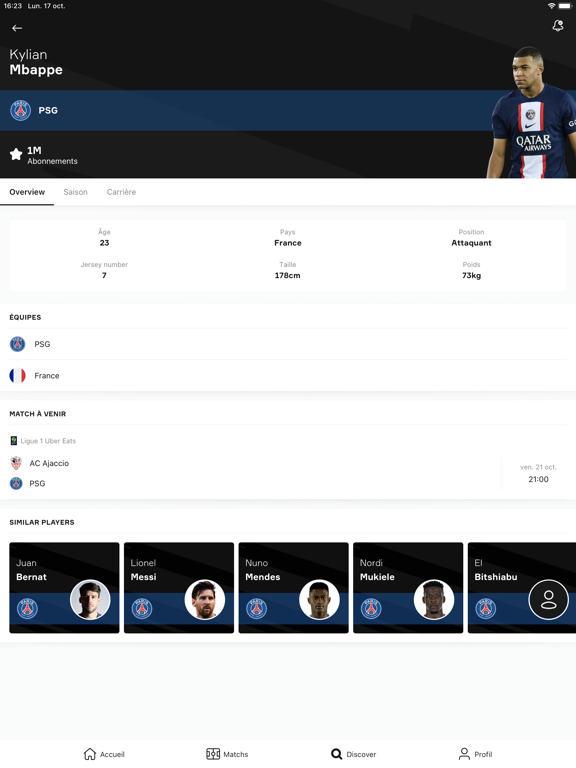Tap PSG crest icon in Équipes list
576x768 pixels.
[x=18, y=344]
